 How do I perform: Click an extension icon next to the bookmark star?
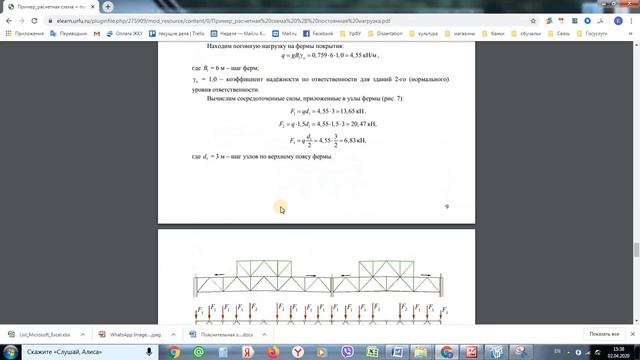point(549,21)
